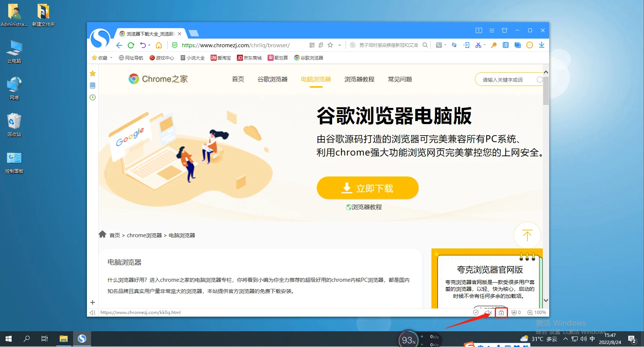Open the toolbox icon in status bar
This screenshot has height=347, width=644.
[x=501, y=313]
